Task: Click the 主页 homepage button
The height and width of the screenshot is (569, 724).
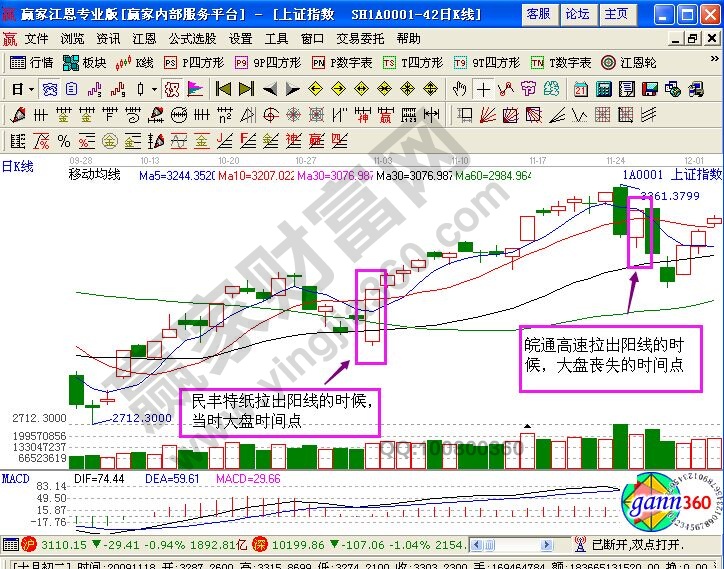Action: (x=617, y=14)
